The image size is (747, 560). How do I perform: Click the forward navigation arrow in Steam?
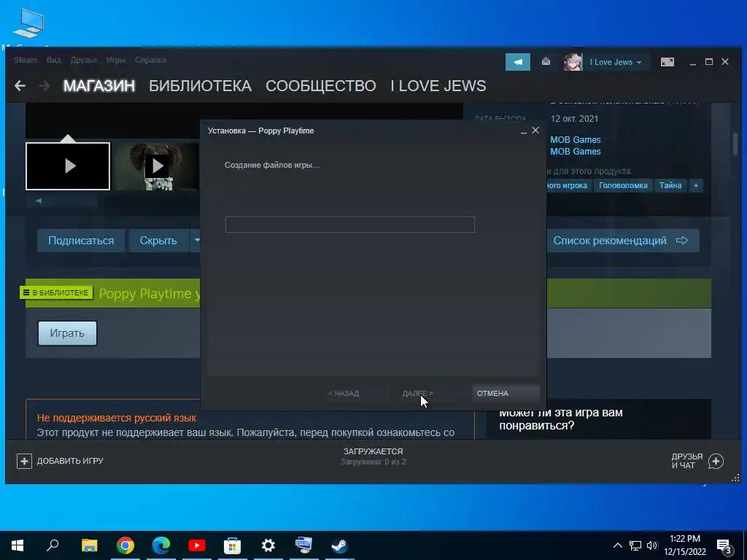44,86
